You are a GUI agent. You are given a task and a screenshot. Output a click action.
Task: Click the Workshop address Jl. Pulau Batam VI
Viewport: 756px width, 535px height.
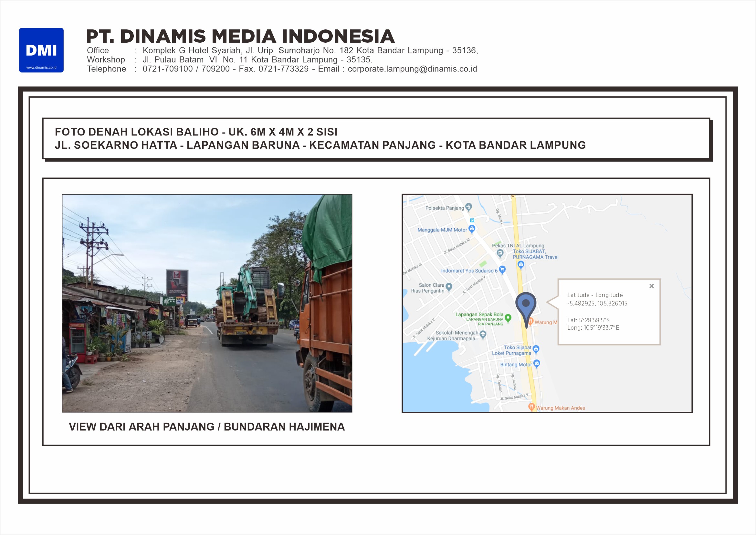[257, 59]
